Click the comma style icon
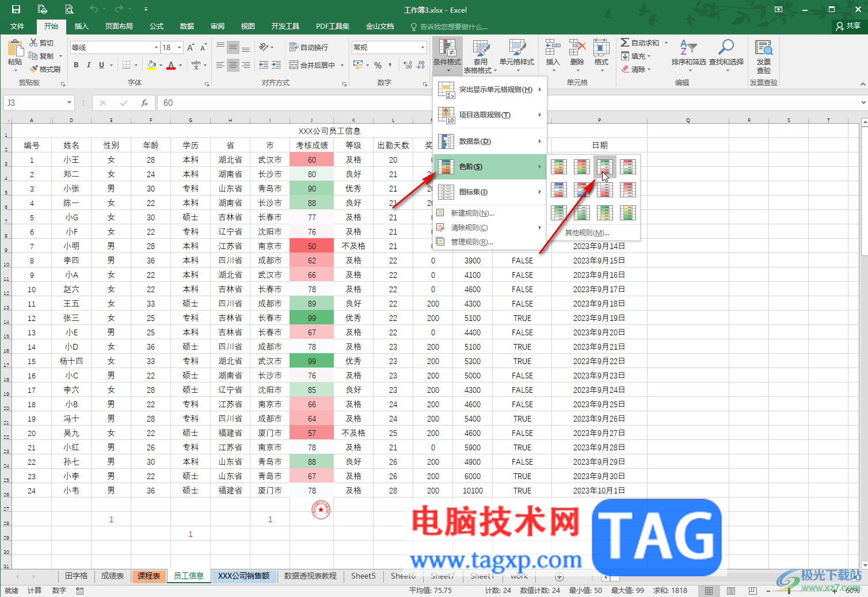 pyautogui.click(x=390, y=65)
